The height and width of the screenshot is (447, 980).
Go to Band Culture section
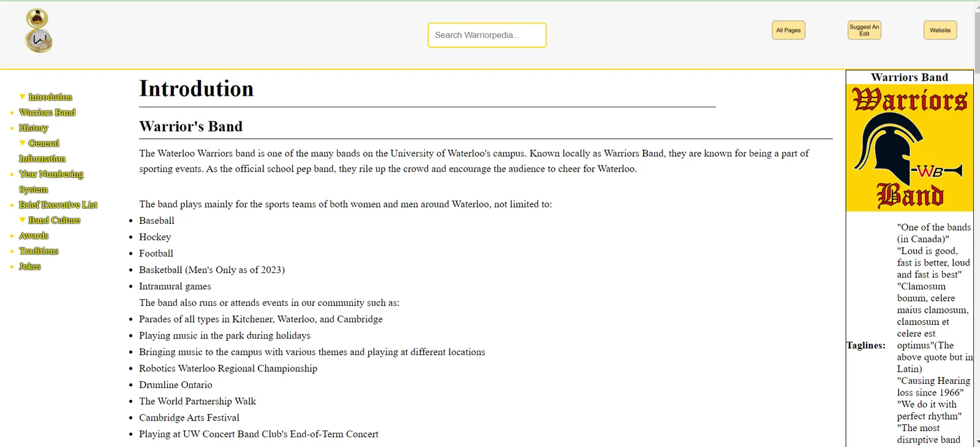pos(55,220)
